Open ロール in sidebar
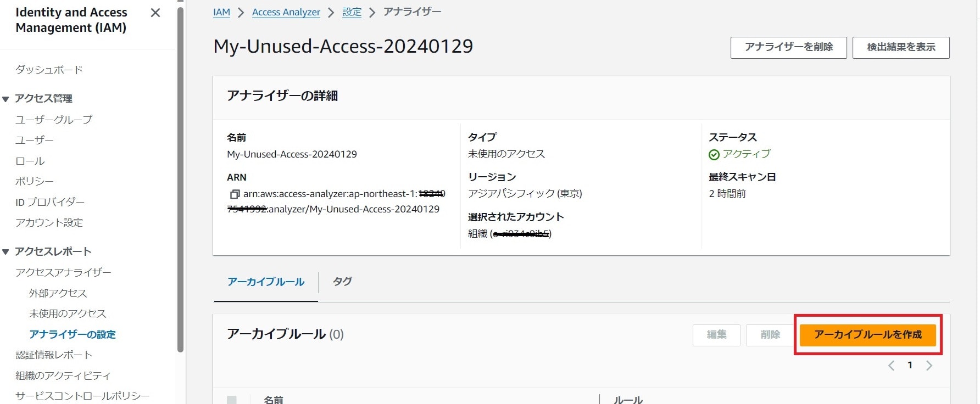The height and width of the screenshot is (404, 980). (x=30, y=161)
